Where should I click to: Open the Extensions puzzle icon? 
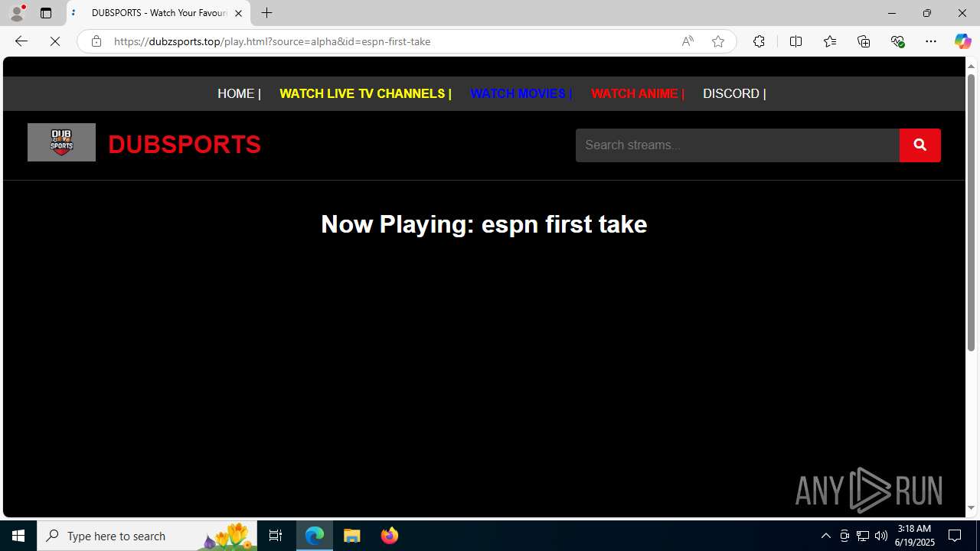759,41
